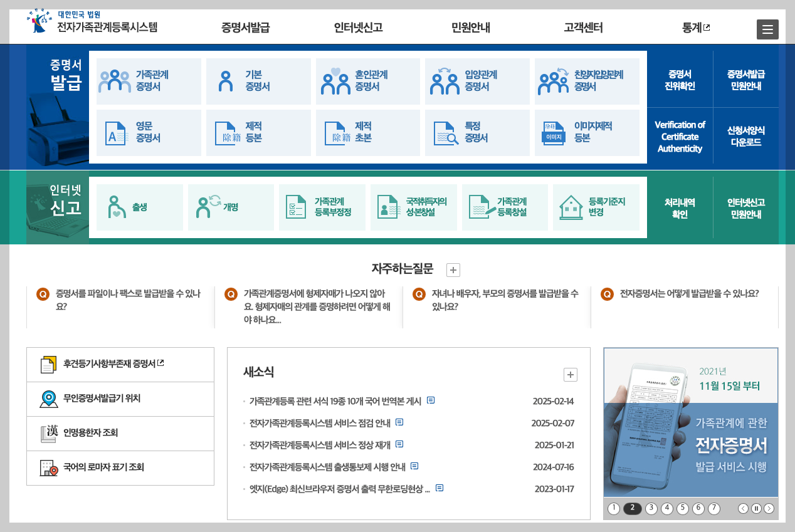The image size is (795, 532).
Task: Expand the 새소식 news list with plus
Action: [570, 374]
